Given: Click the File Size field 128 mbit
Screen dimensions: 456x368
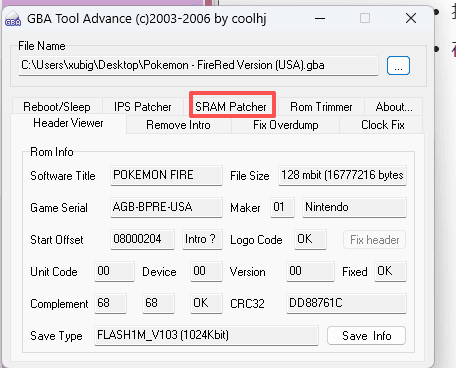Looking at the screenshot, I should [x=342, y=175].
